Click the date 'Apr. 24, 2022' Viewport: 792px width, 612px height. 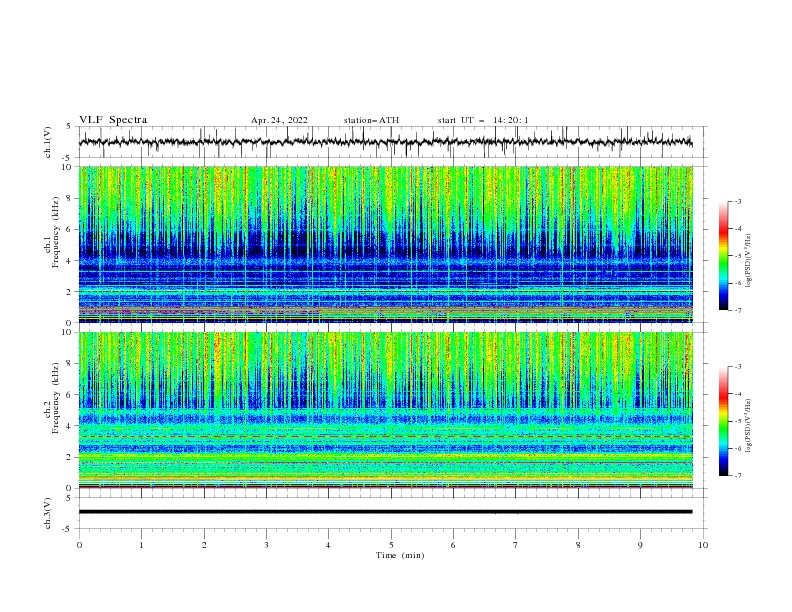pos(279,120)
